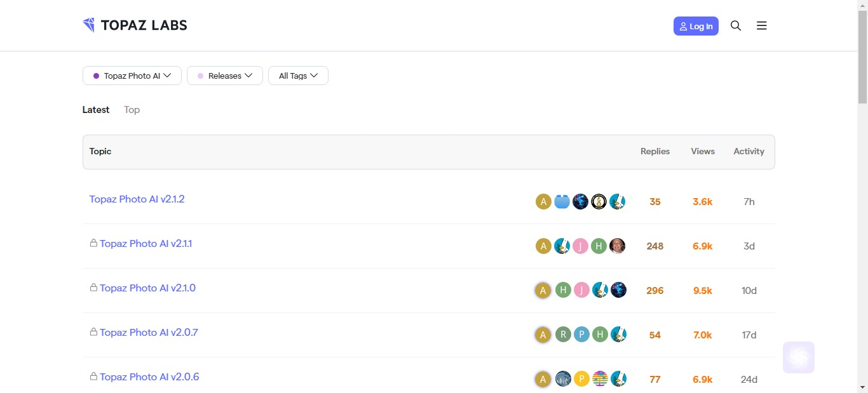The image size is (868, 393).
Task: Click the green H avatar in v2.0.7 row
Action: [x=600, y=335]
